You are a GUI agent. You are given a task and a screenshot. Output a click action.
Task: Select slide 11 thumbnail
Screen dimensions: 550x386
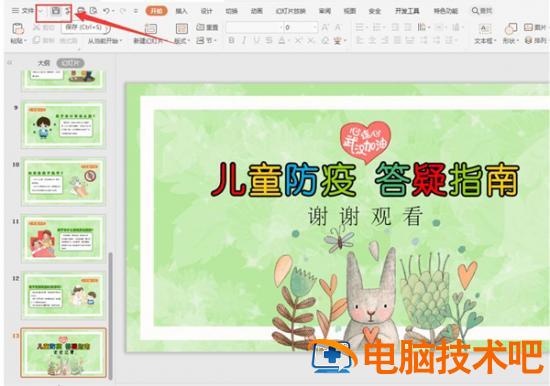click(63, 239)
